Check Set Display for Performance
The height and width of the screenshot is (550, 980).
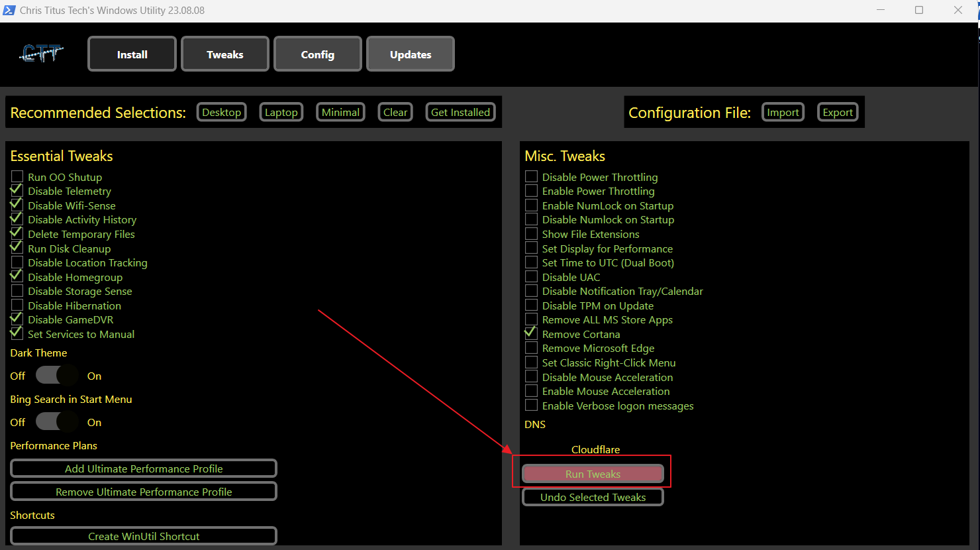click(531, 248)
